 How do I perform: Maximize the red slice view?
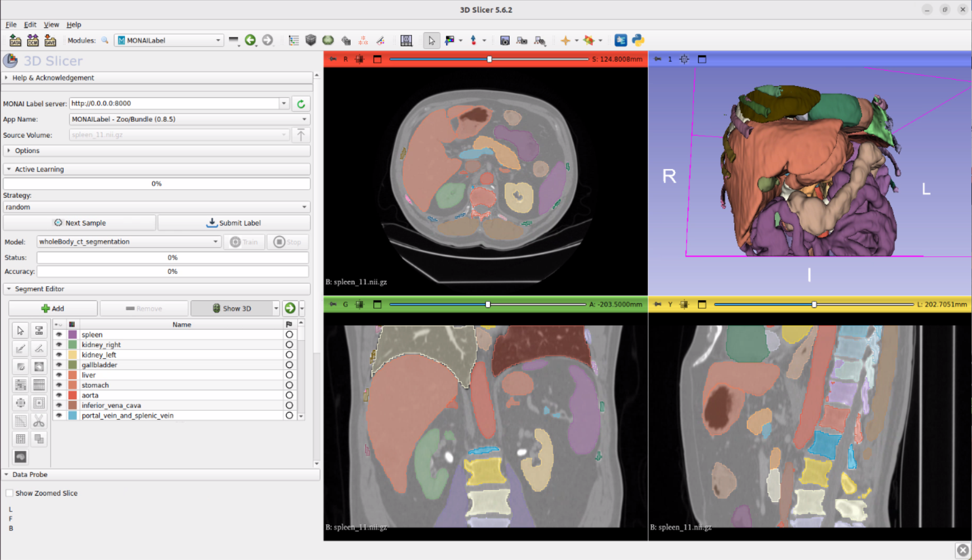pos(377,59)
